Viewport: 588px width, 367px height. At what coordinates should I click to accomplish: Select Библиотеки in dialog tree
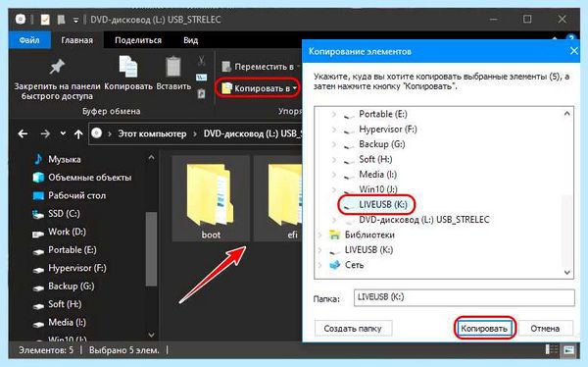(x=369, y=235)
